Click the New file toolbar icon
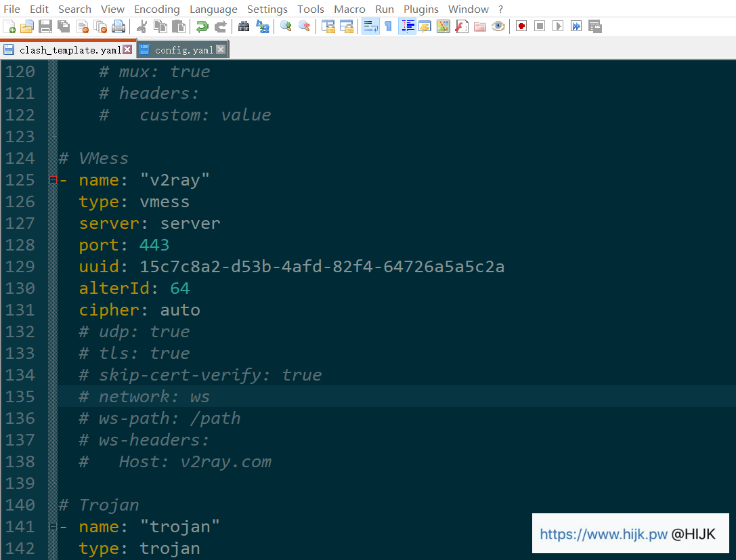Image resolution: width=736 pixels, height=560 pixels. click(x=9, y=26)
